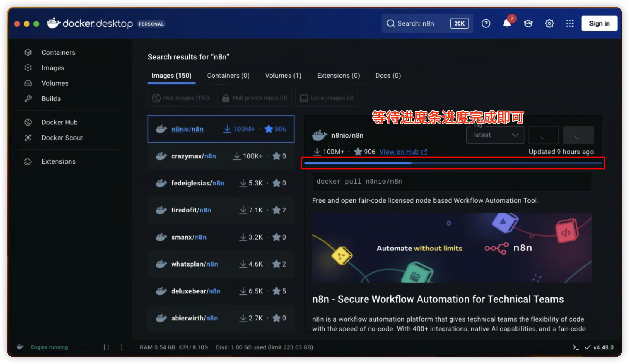Select the tiredofit/n8n search result
629x364 pixels.
(x=221, y=210)
